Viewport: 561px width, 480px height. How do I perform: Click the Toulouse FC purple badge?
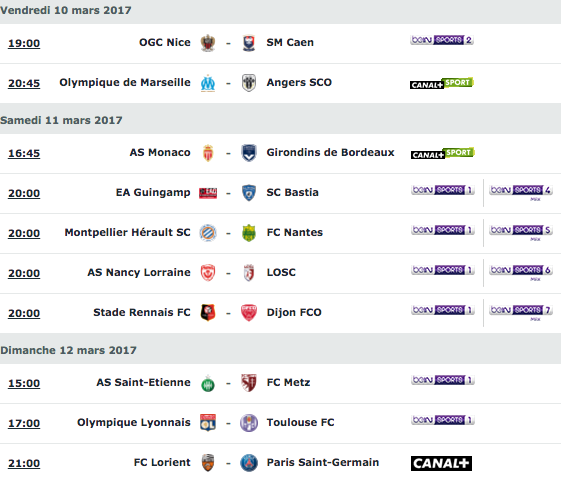coord(249,423)
